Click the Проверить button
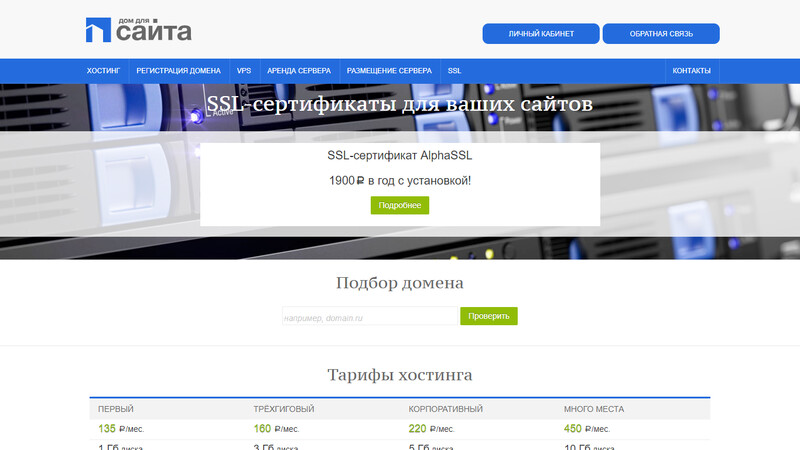The width and height of the screenshot is (800, 450). pyautogui.click(x=489, y=316)
